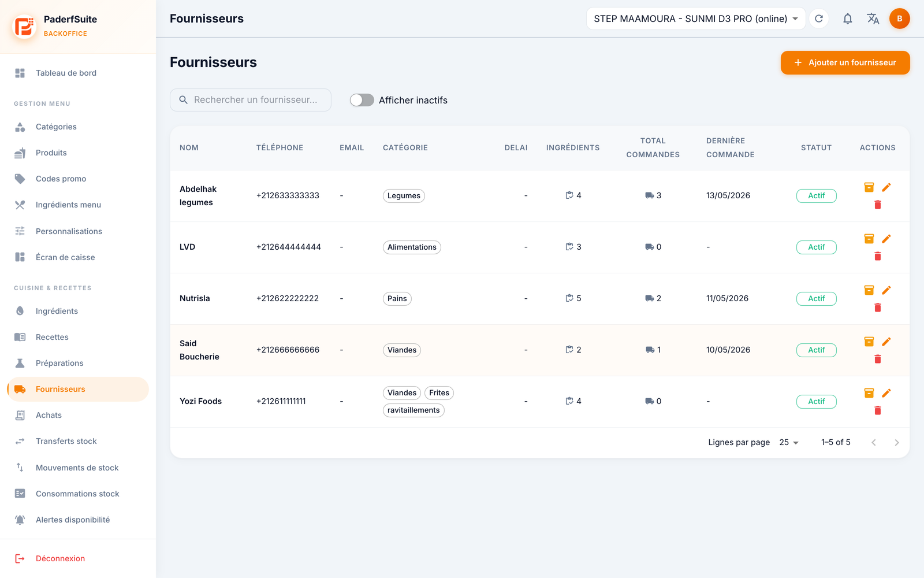Open Recettes in sidebar
Image resolution: width=924 pixels, height=578 pixels.
[x=78, y=337]
